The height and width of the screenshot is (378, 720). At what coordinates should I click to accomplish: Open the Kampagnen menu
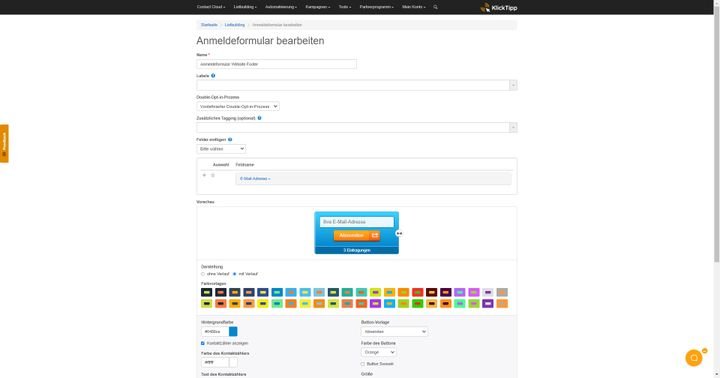318,7
